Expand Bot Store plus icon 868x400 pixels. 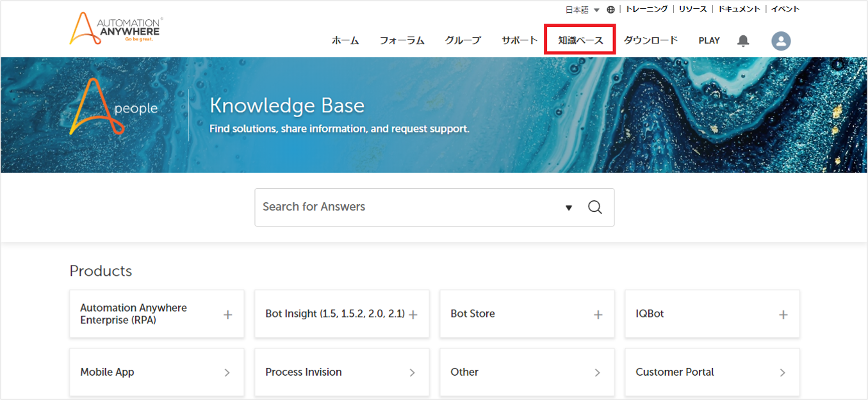598,314
